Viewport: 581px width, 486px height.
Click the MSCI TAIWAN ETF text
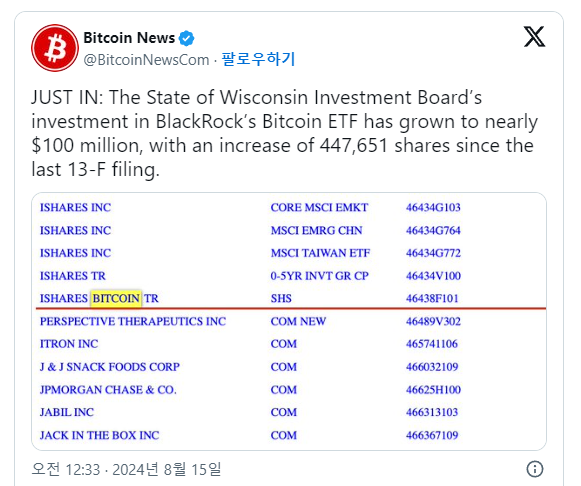(320, 253)
